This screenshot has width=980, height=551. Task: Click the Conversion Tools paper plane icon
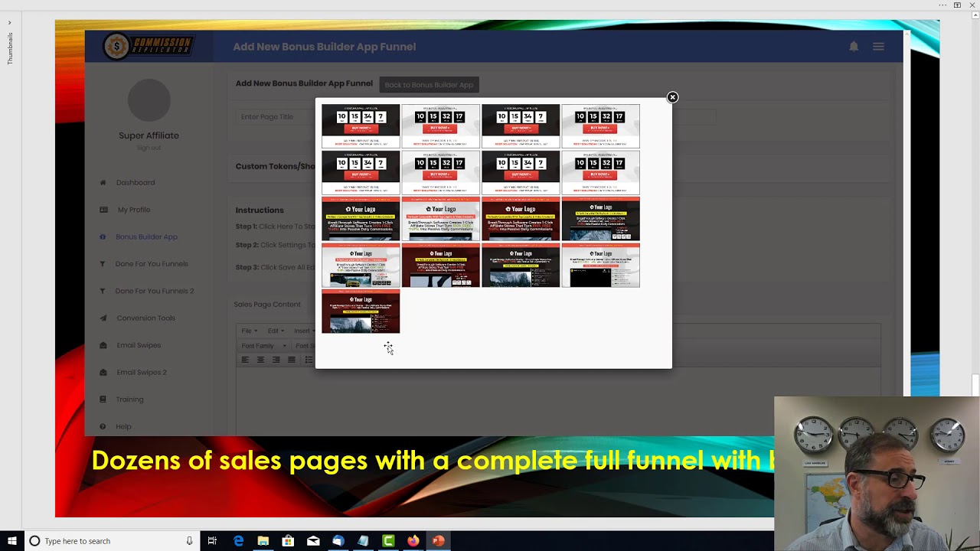pos(103,318)
